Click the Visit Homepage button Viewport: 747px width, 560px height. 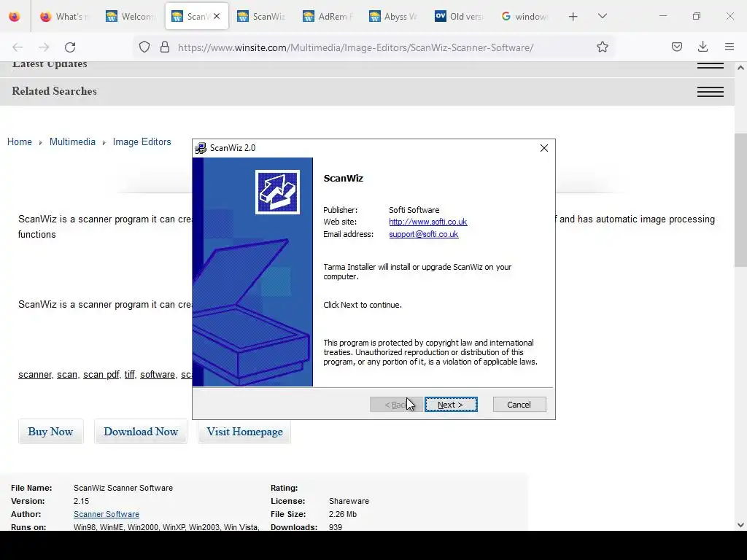coord(244,432)
